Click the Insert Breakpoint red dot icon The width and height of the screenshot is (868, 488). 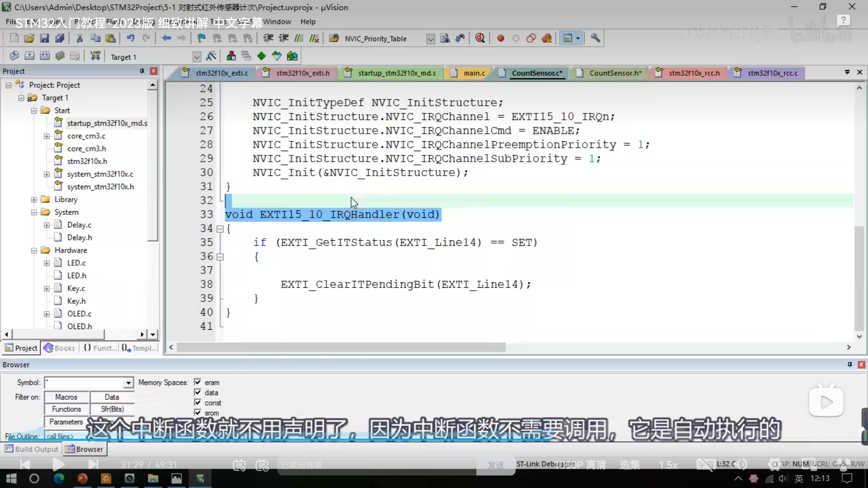500,38
